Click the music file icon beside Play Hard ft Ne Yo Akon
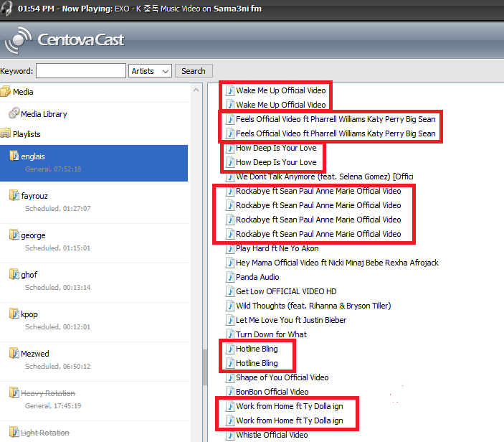Image resolution: width=504 pixels, height=442 pixels. (230, 249)
